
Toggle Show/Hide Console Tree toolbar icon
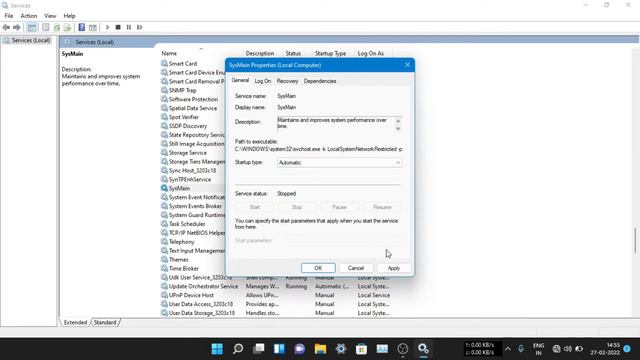(x=32, y=27)
